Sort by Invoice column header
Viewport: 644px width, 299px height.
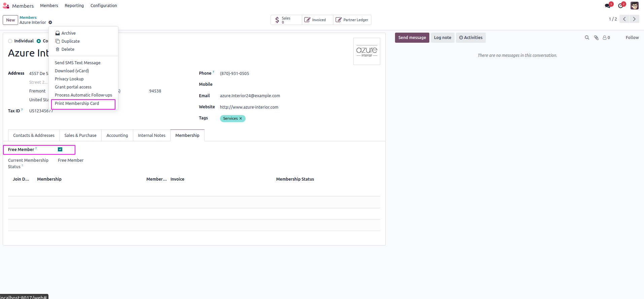[x=177, y=179]
